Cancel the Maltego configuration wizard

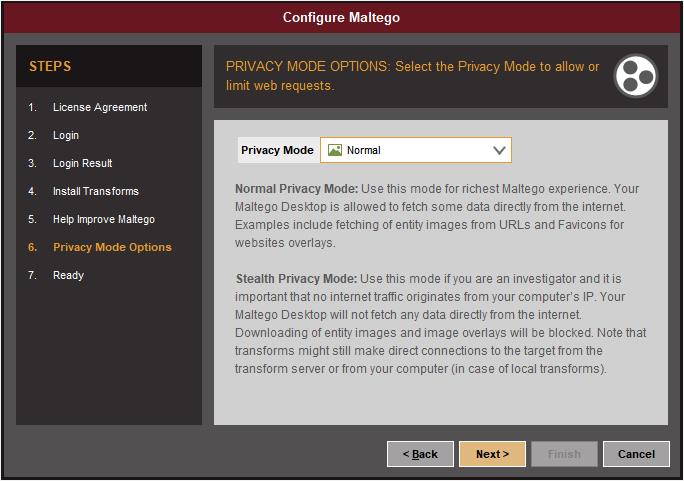(636, 454)
